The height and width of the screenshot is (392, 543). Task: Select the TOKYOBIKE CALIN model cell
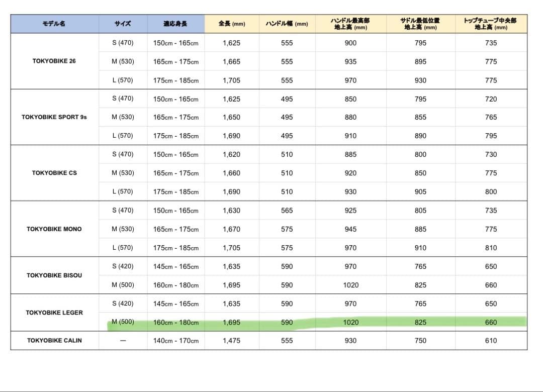click(54, 340)
